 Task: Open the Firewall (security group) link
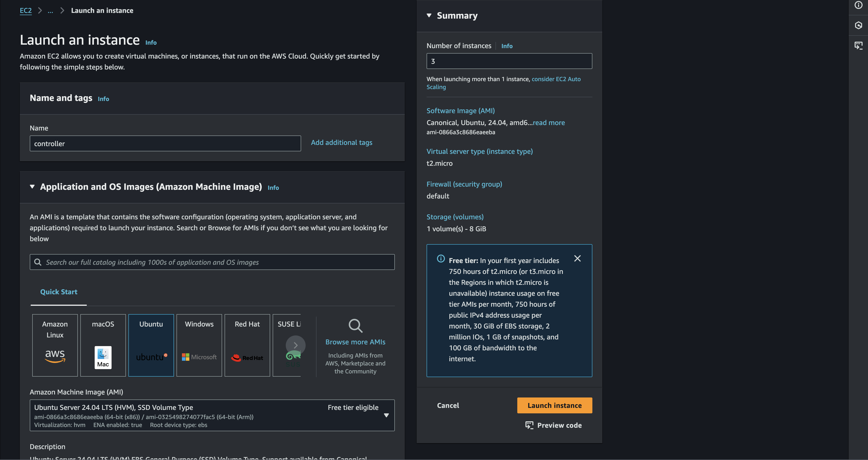464,184
